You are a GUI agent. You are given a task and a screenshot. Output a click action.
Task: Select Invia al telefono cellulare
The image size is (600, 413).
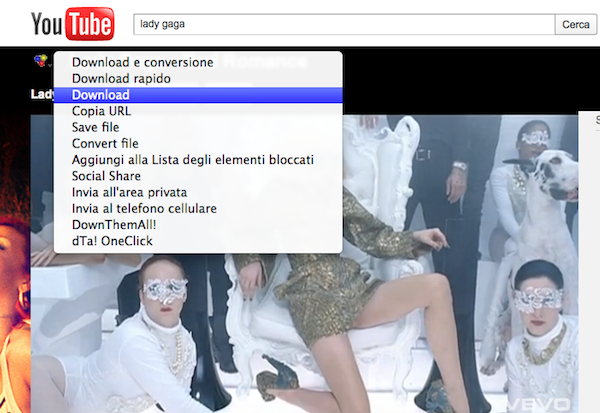tap(198, 209)
